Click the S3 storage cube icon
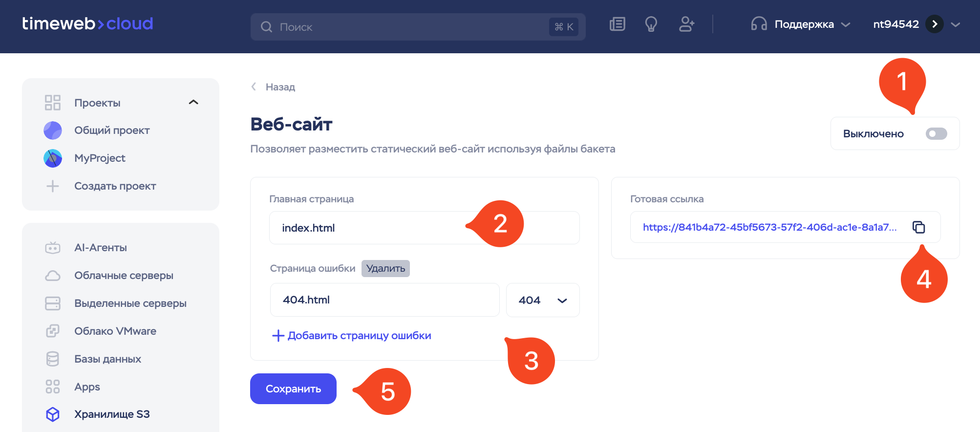The width and height of the screenshot is (980, 432). click(53, 414)
